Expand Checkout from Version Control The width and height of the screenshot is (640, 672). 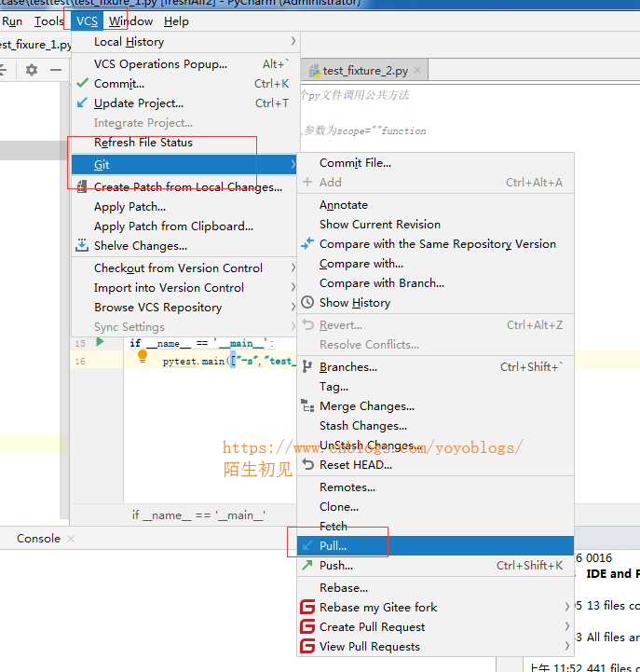point(184,267)
